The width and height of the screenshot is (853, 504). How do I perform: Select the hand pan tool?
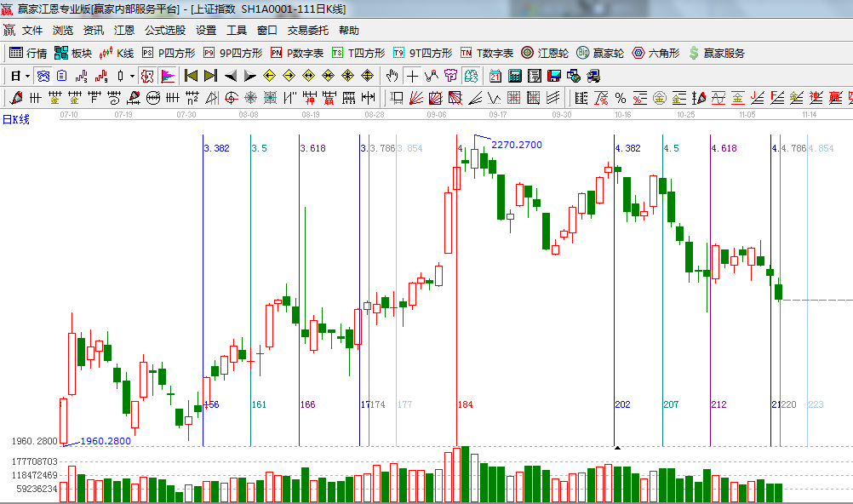tap(392, 76)
